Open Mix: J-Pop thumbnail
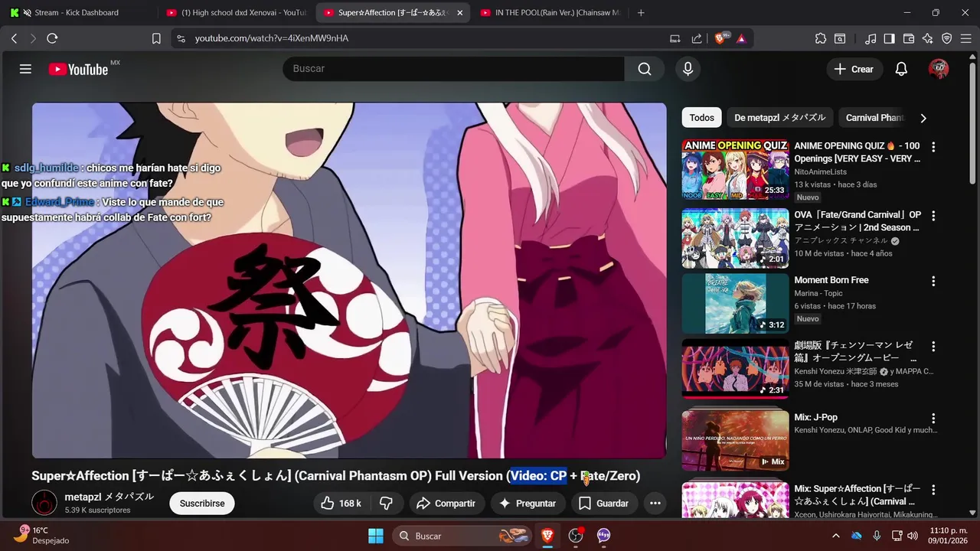 pyautogui.click(x=735, y=441)
